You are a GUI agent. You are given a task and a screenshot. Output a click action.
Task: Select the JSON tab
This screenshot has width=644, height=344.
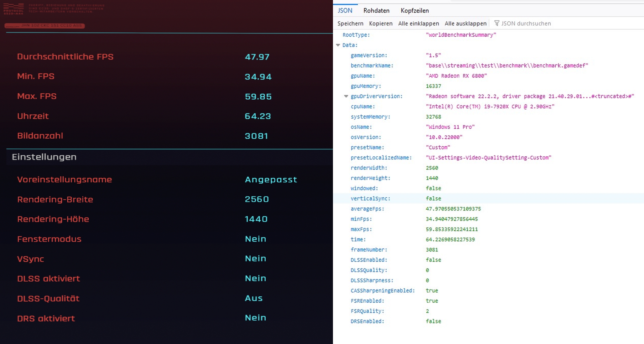click(x=345, y=10)
